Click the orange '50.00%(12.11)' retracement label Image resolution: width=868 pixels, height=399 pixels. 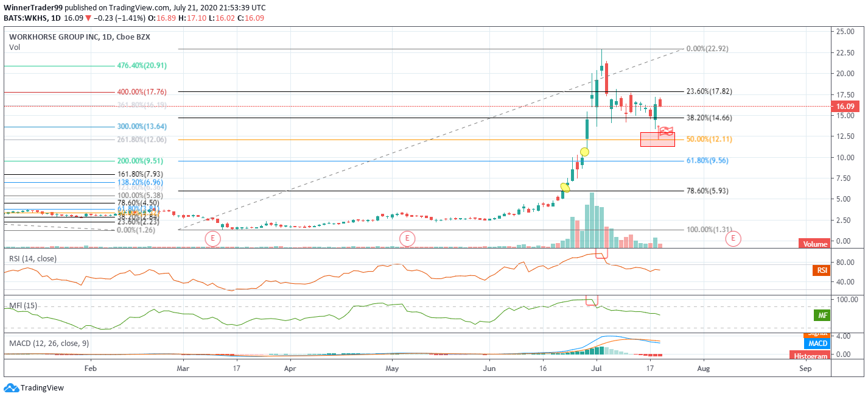[709, 139]
